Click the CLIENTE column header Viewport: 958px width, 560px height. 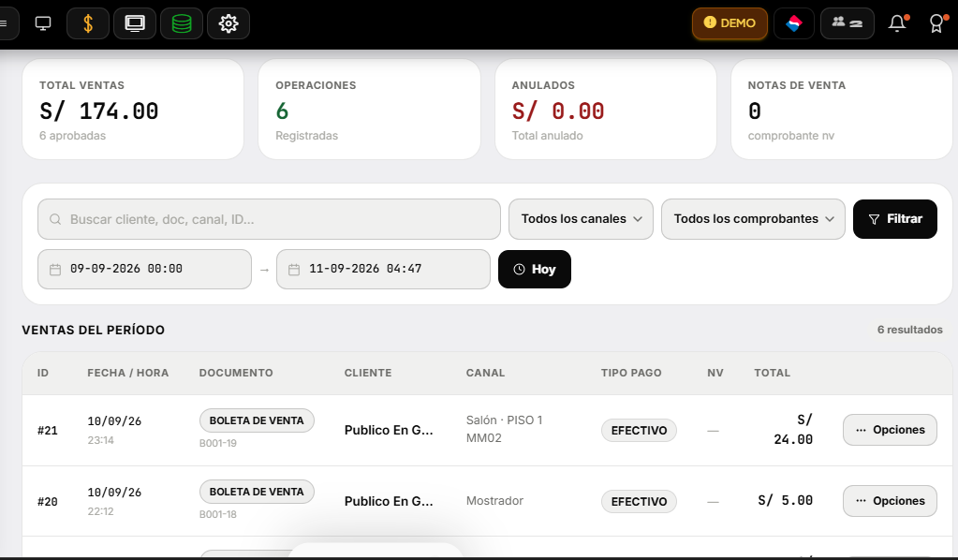tap(368, 373)
